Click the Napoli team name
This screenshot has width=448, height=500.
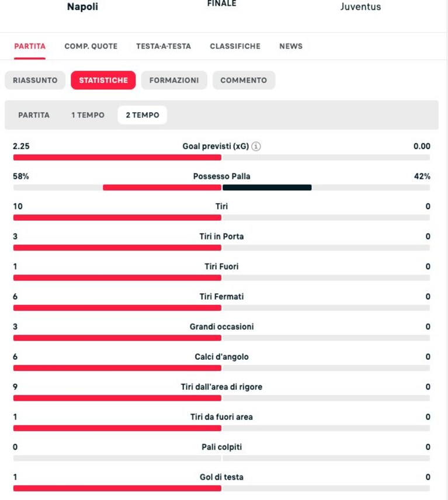[x=82, y=6]
